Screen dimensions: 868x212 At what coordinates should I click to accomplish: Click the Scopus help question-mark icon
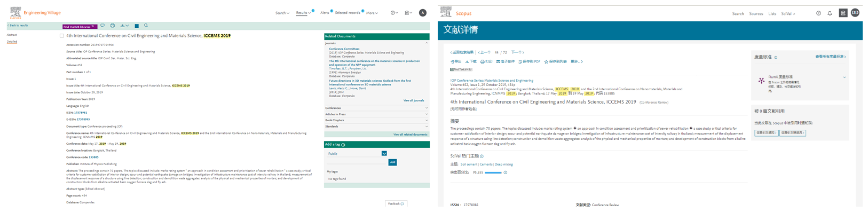point(818,13)
